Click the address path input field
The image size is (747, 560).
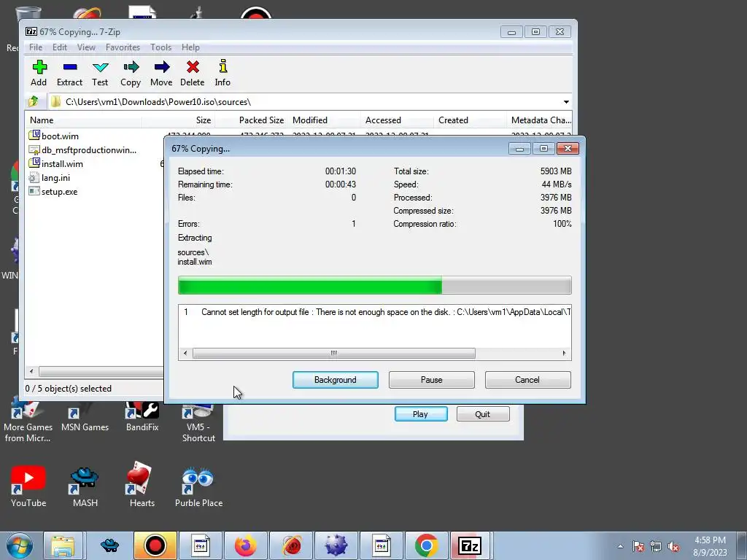point(309,102)
